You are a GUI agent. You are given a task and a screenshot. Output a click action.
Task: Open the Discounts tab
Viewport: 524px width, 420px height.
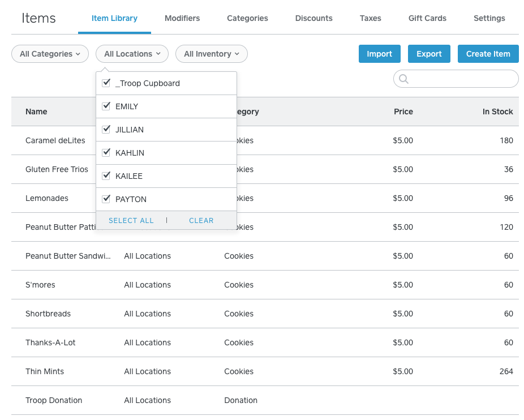click(313, 18)
